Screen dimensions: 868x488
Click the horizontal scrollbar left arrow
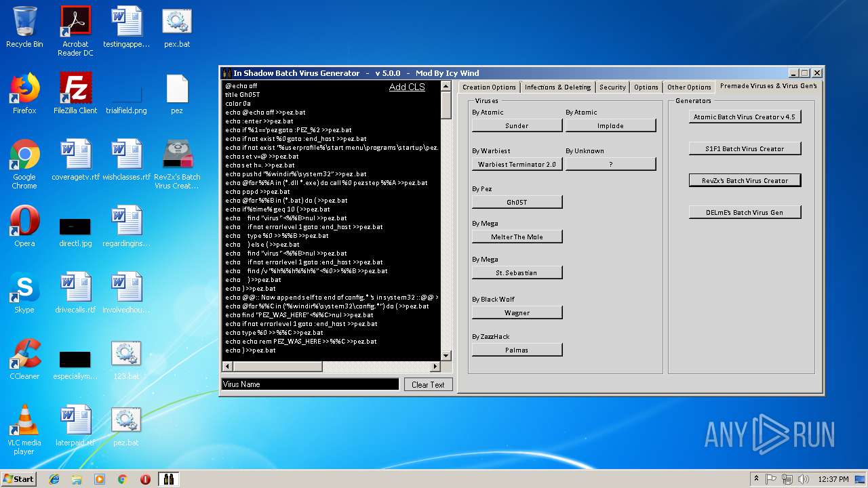[227, 367]
